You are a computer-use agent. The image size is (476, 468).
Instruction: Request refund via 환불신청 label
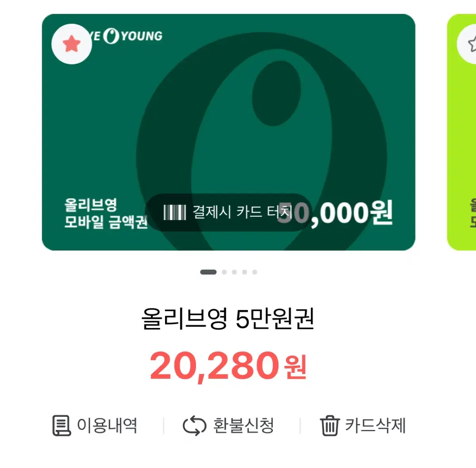point(244,426)
